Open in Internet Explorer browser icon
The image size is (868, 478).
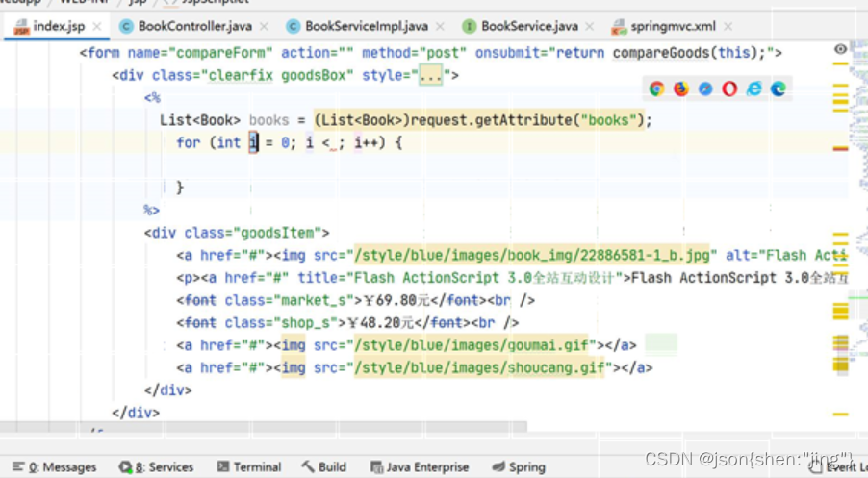[x=753, y=88]
